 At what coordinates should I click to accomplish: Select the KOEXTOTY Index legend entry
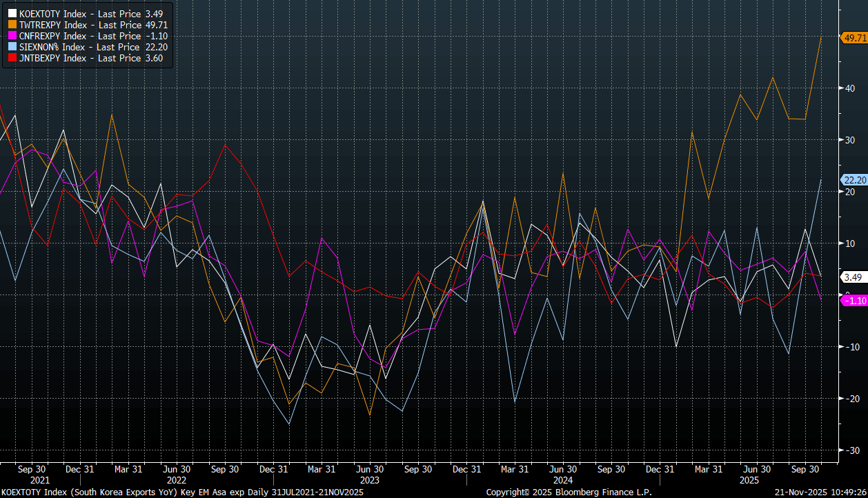[x=92, y=14]
